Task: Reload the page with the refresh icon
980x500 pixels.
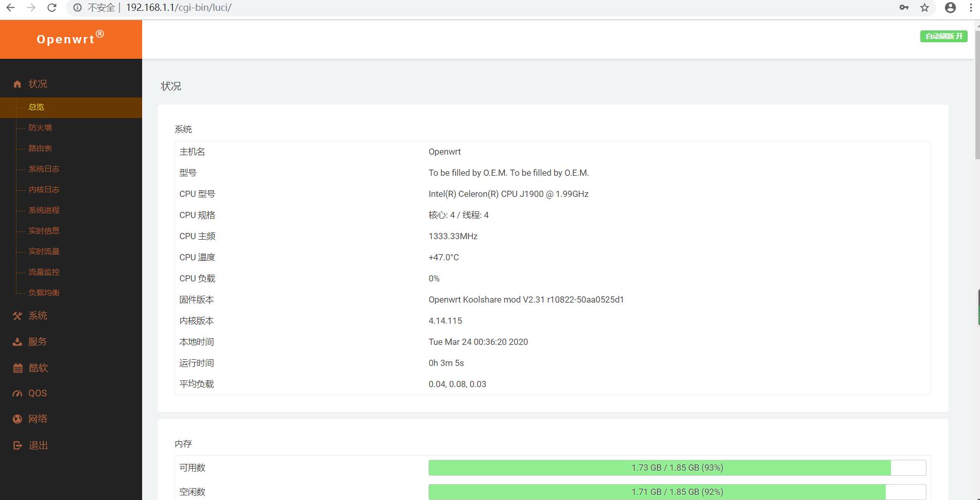Action: (x=51, y=8)
